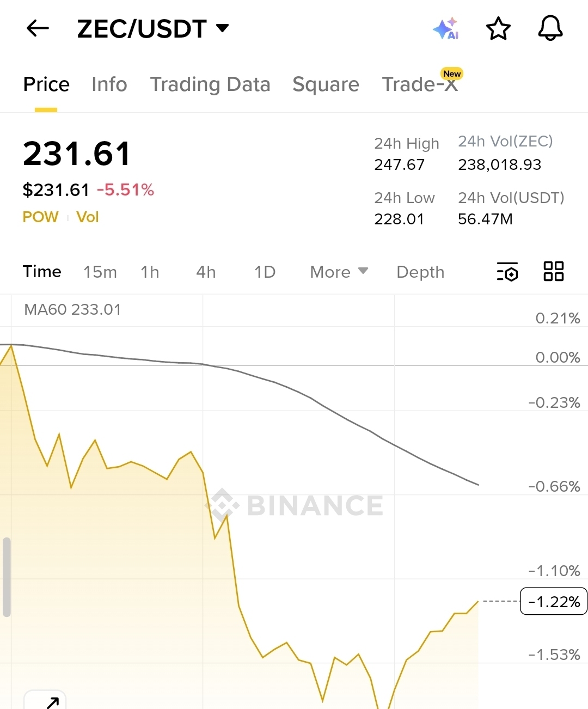Screen dimensions: 588x709
Task: Tap the price alert bell icon
Action: pos(550,28)
